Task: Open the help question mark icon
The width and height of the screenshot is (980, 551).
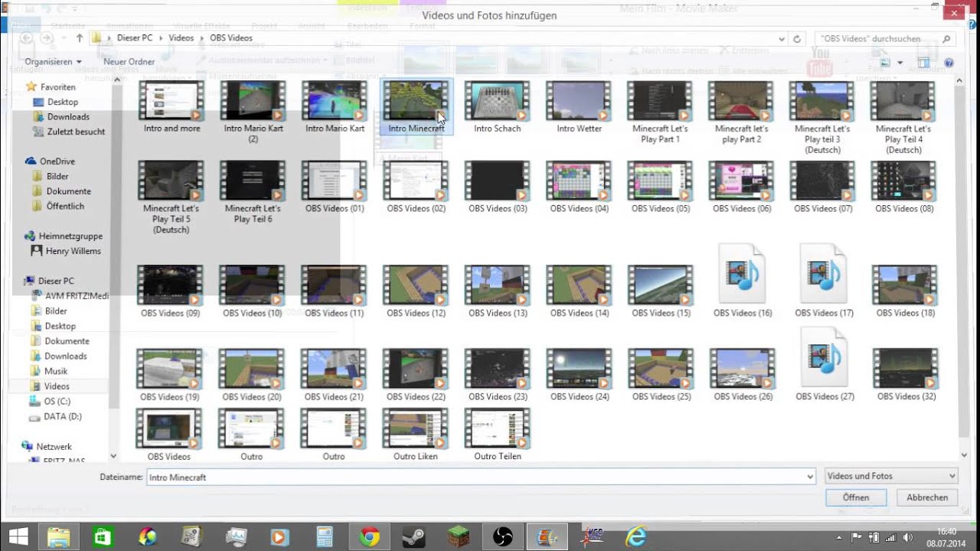Action: tap(949, 62)
